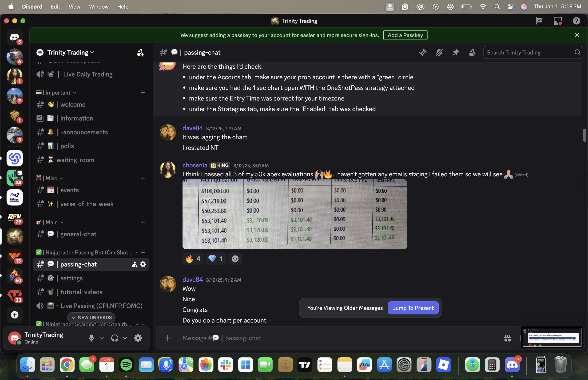The image size is (588, 380).
Task: Toggle microphone mute in user panel
Action: tap(91, 338)
